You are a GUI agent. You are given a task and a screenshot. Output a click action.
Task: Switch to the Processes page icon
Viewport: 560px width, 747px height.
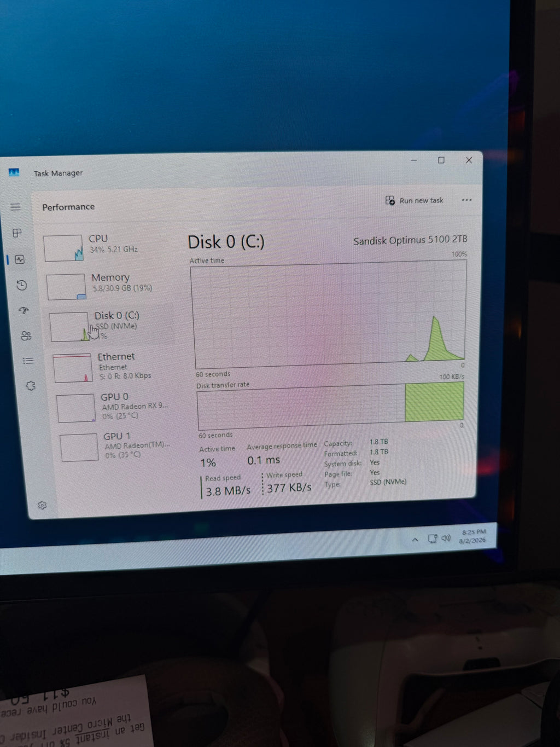coord(17,233)
